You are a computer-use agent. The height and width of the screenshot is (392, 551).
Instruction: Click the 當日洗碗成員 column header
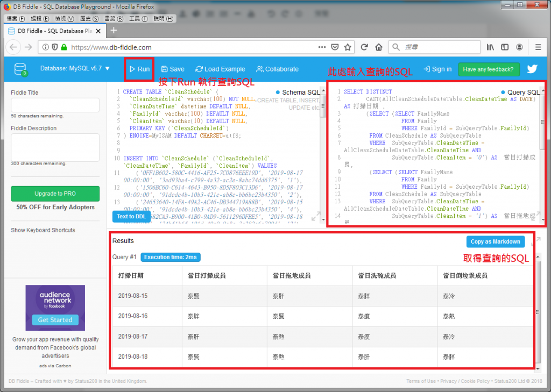377,276
